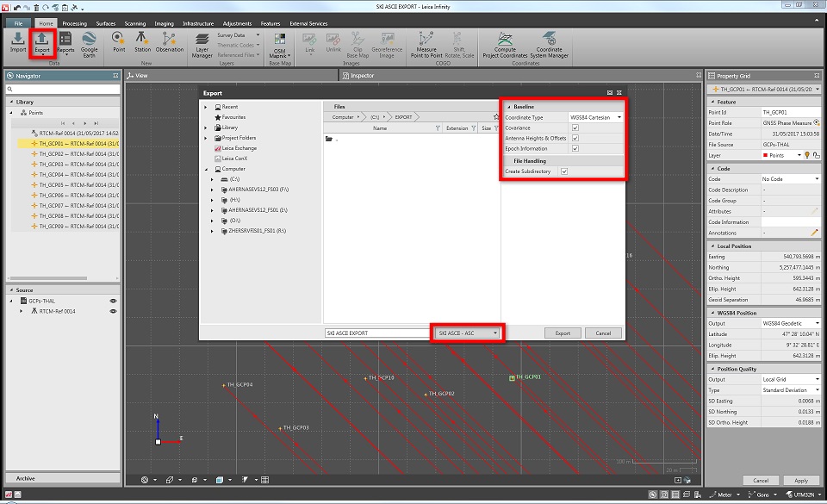Click the Station icon in the ribbon
This screenshot has width=827, height=504.
tap(143, 42)
